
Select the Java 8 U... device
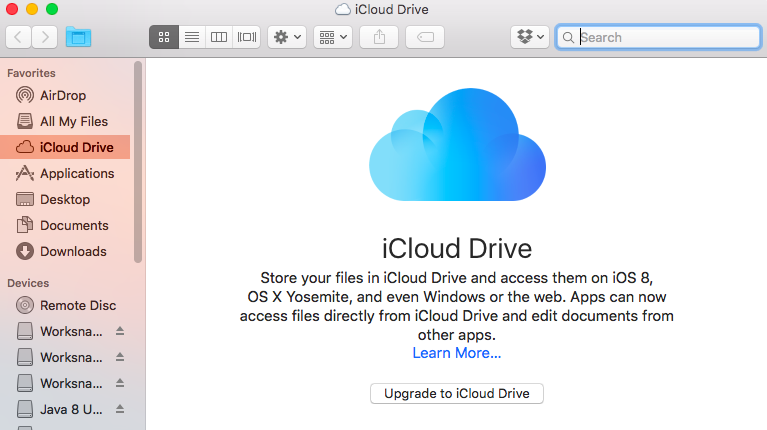click(x=66, y=409)
